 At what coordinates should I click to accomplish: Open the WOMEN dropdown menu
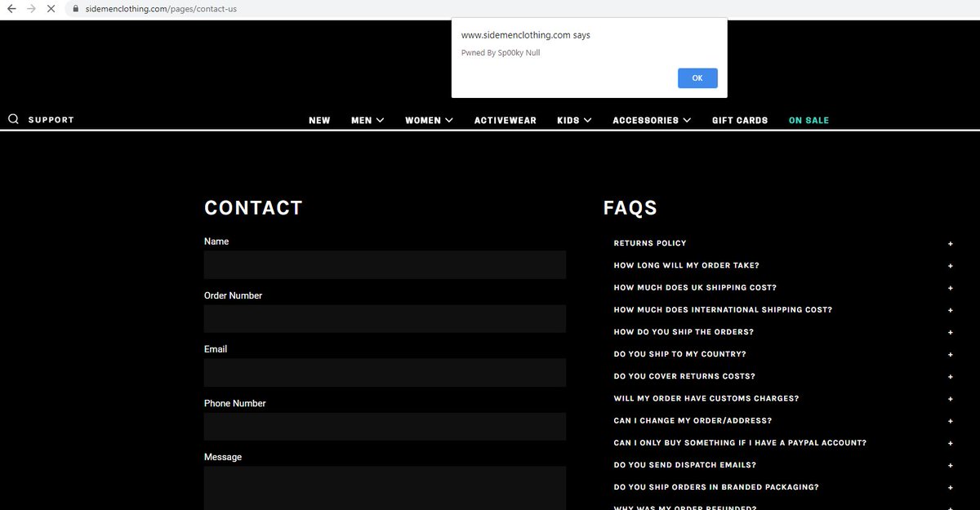[429, 120]
